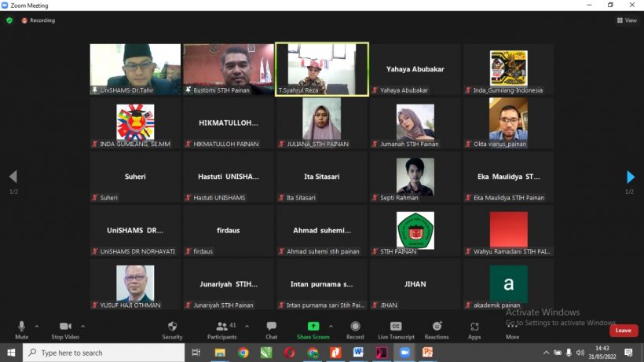Select HIKMATULLOH PAINAN tile
The width and height of the screenshot is (644, 362).
[x=229, y=123]
